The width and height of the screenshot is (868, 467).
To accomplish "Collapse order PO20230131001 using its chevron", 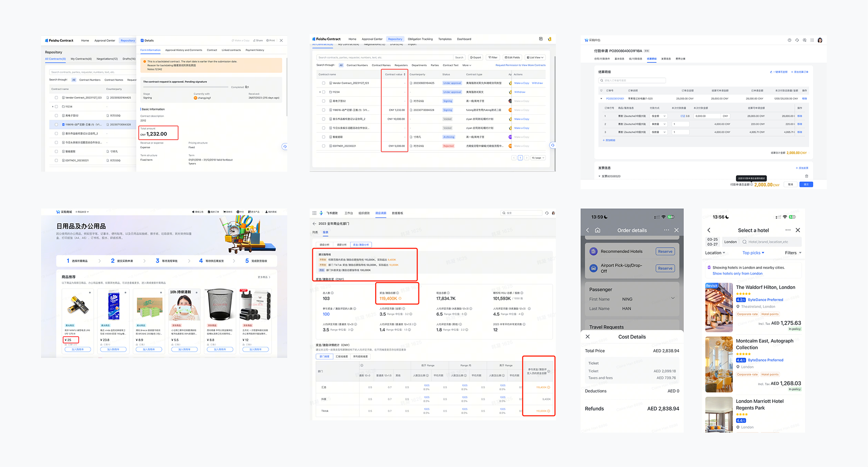I will [602, 98].
